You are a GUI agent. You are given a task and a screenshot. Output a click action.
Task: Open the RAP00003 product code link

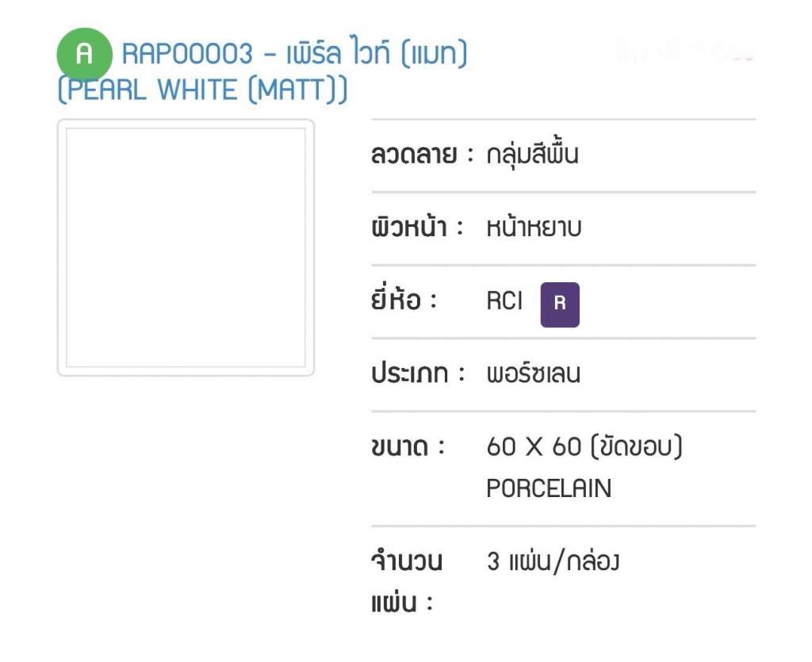(x=187, y=54)
